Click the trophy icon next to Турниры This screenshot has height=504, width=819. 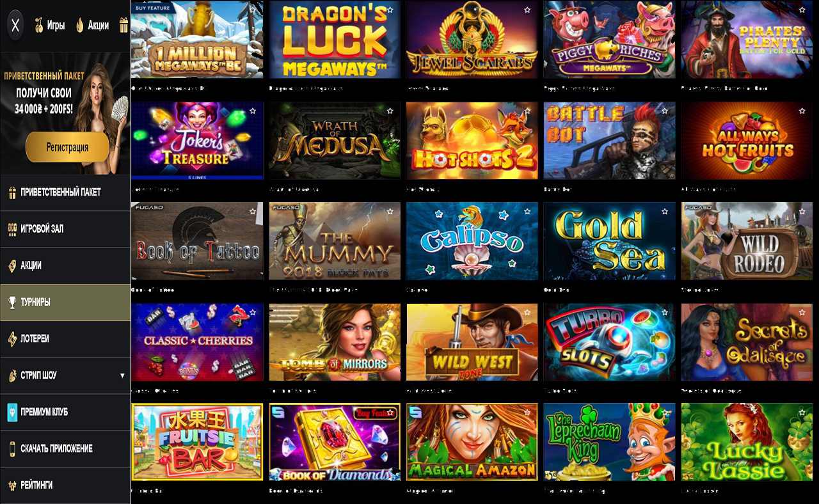(12, 303)
